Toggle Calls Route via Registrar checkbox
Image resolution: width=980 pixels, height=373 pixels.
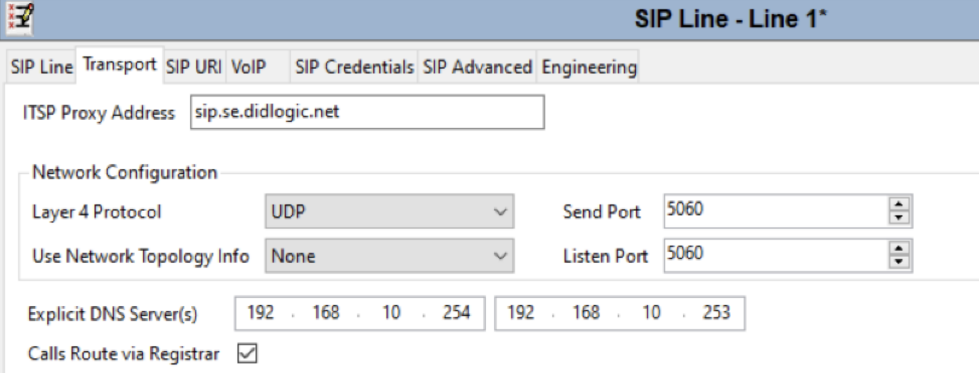pyautogui.click(x=247, y=353)
